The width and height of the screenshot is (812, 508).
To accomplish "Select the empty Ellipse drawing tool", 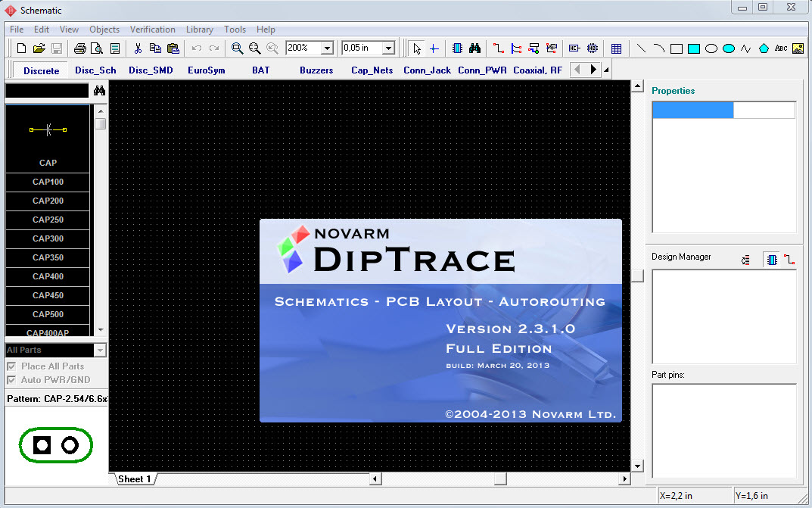I will tap(711, 48).
